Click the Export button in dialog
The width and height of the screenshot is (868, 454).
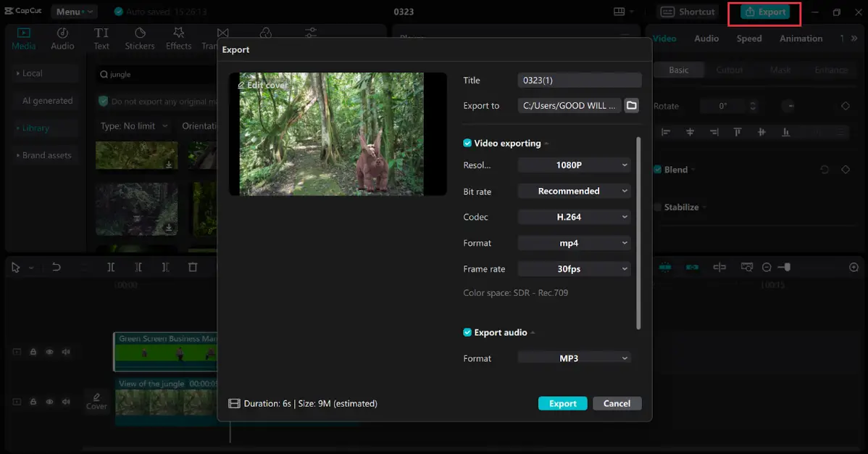pos(562,403)
